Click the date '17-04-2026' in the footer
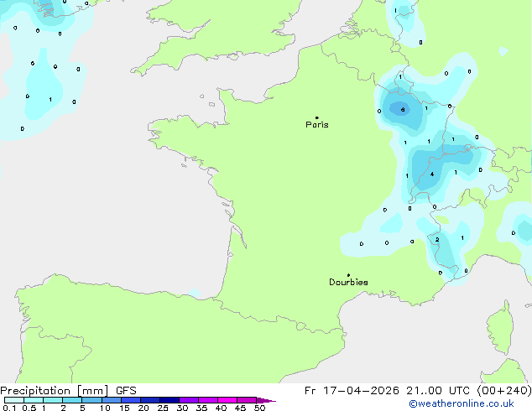The image size is (532, 411). click(361, 391)
